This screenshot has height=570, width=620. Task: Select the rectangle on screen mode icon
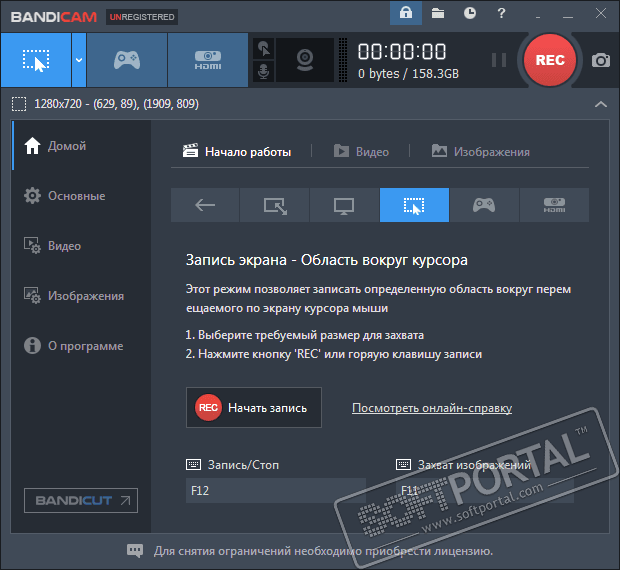275,205
